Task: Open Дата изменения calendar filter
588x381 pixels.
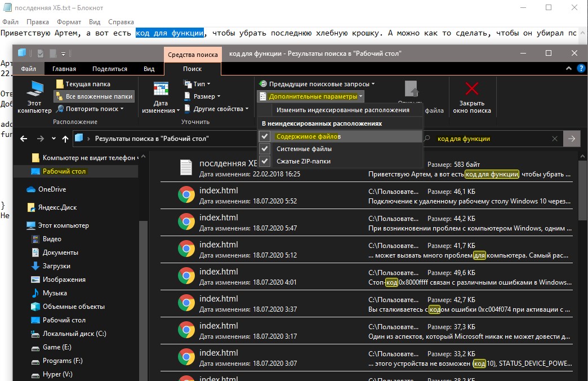Action: click(x=161, y=97)
